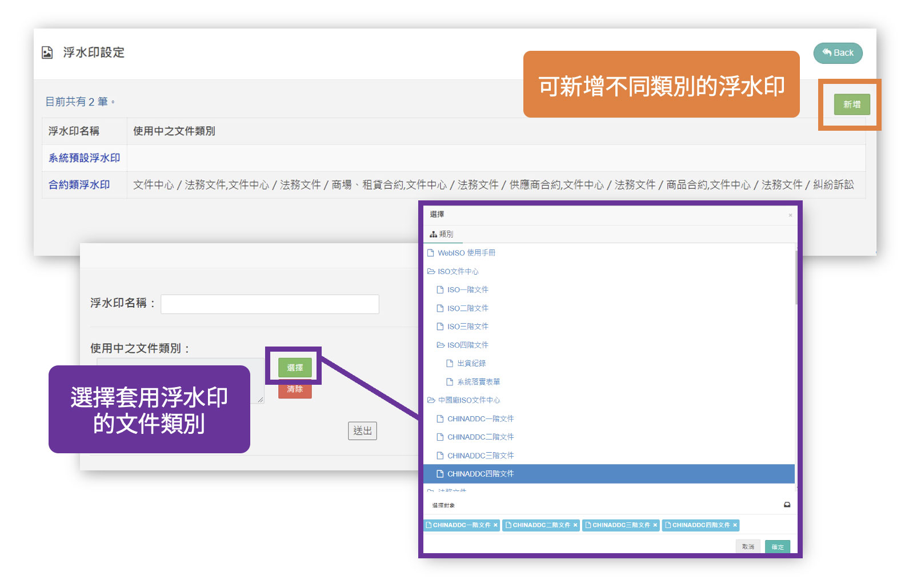This screenshot has height=588, width=913.
Task: Click the WebISO 使用手冊 document icon
Action: pyautogui.click(x=431, y=253)
